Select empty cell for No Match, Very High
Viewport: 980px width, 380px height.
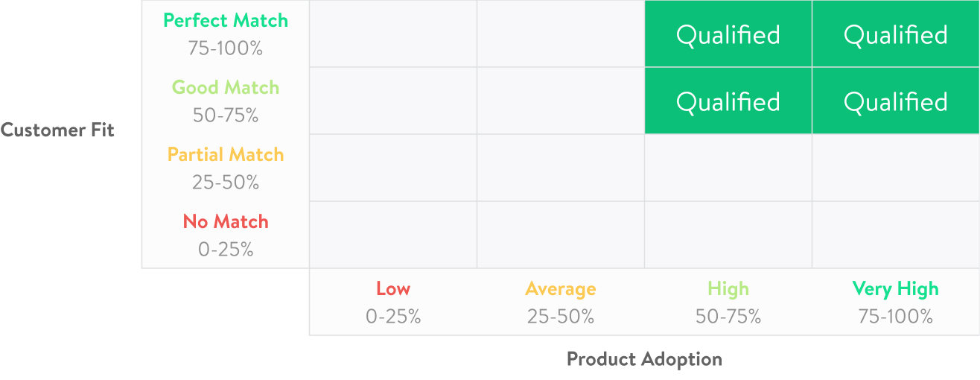pyautogui.click(x=896, y=235)
